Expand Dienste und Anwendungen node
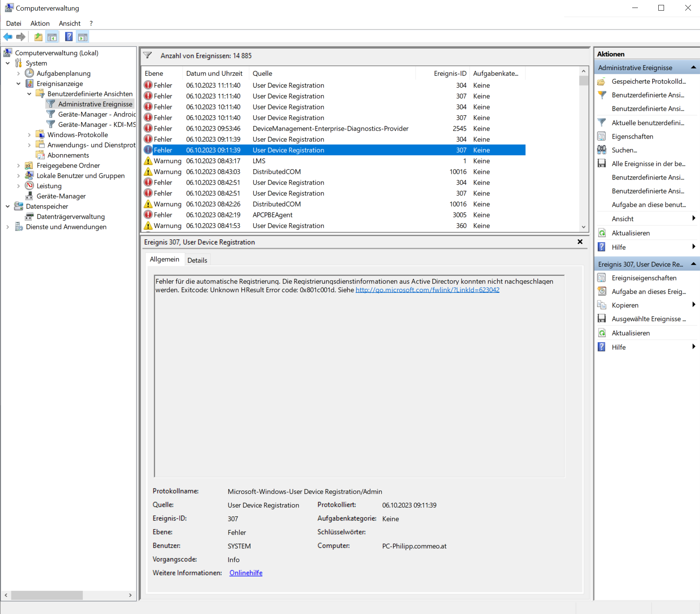This screenshot has height=614, width=700. pos(8,227)
